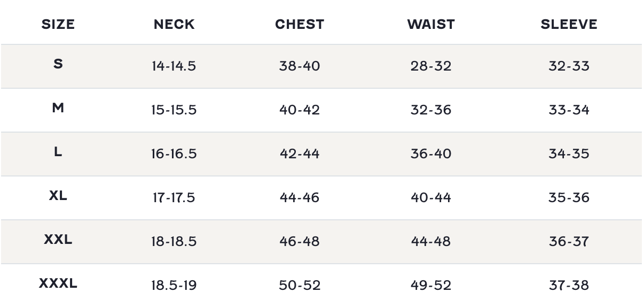Click the SIZE column header
The image size is (644, 307).
[58, 25]
